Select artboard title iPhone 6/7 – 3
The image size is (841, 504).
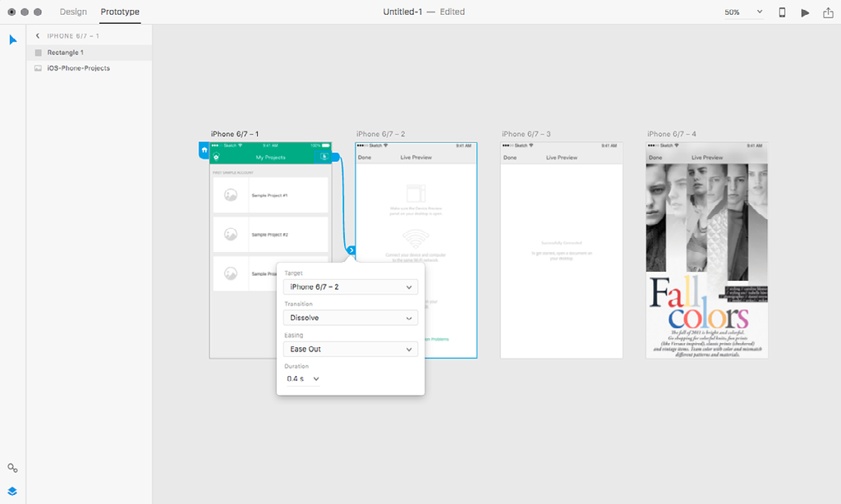(x=526, y=134)
